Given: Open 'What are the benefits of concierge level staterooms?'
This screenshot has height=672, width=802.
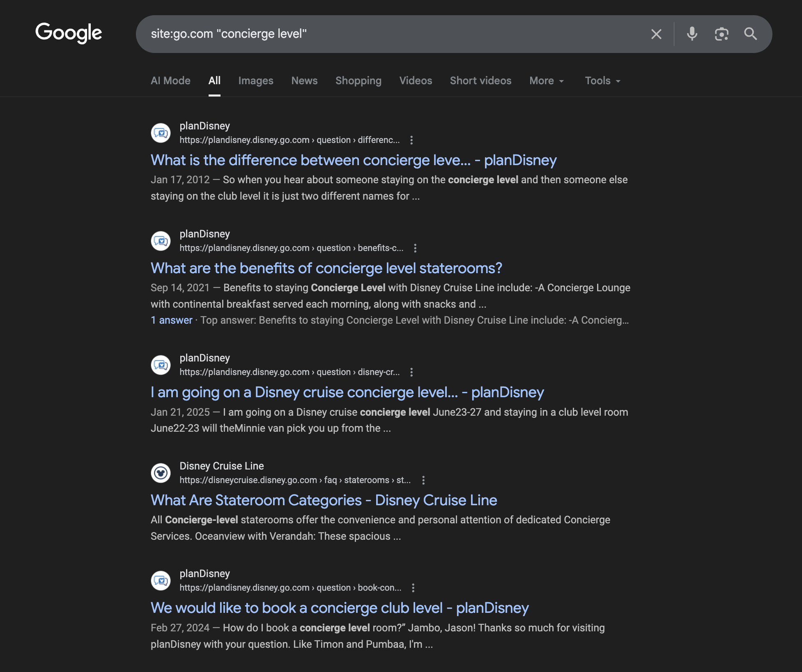Looking at the screenshot, I should [x=326, y=268].
